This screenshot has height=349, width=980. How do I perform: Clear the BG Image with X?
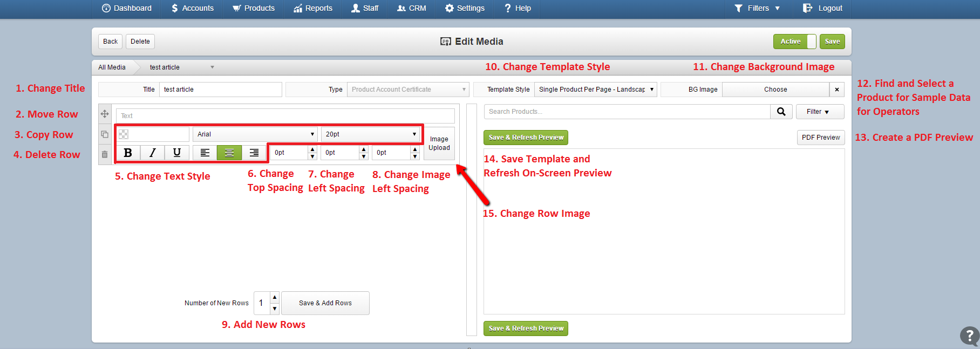pyautogui.click(x=837, y=90)
